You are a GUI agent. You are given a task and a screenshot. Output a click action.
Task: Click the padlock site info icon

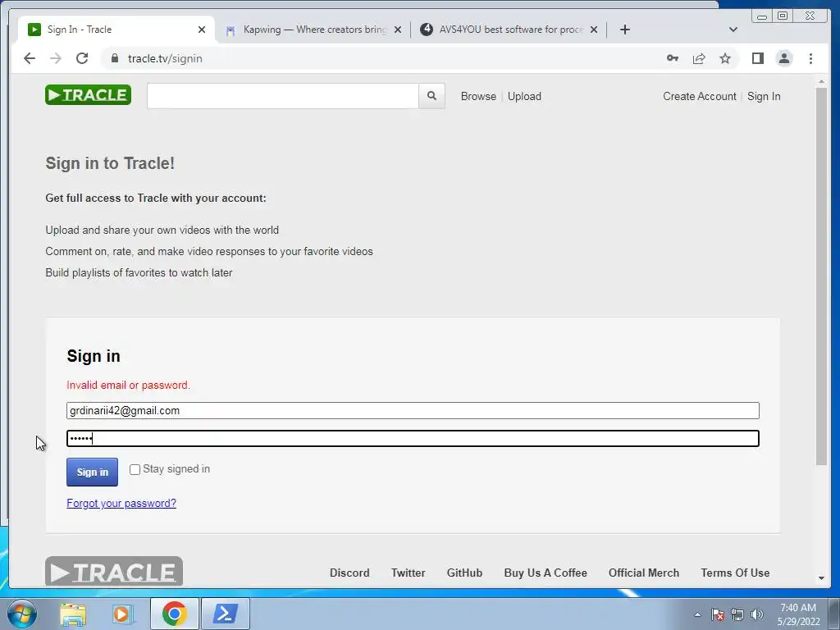pos(115,58)
